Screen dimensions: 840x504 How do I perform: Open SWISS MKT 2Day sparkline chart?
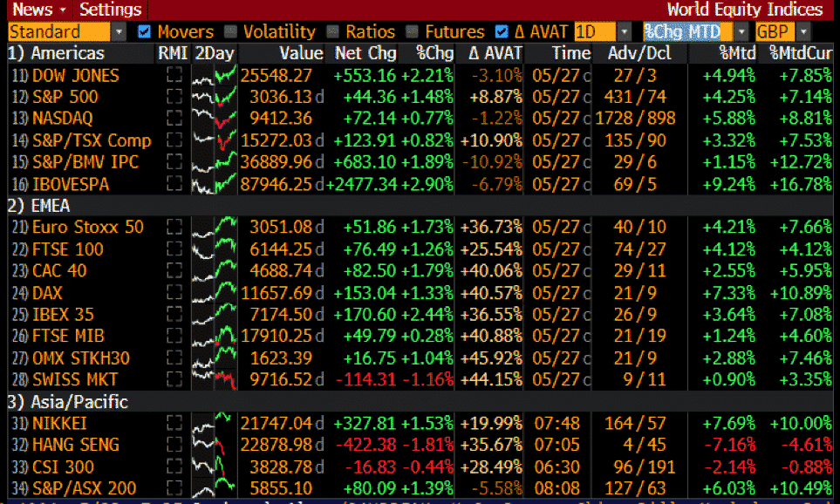(x=215, y=379)
